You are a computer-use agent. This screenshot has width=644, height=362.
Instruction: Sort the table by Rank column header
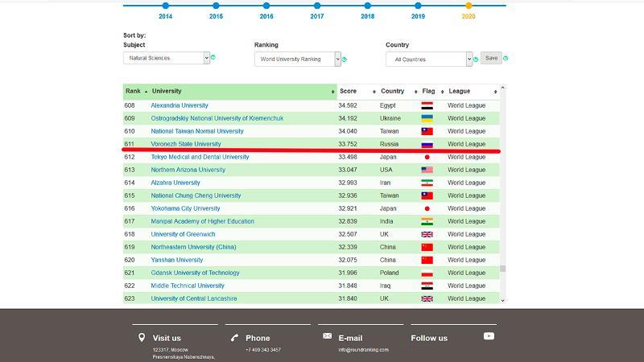point(134,92)
